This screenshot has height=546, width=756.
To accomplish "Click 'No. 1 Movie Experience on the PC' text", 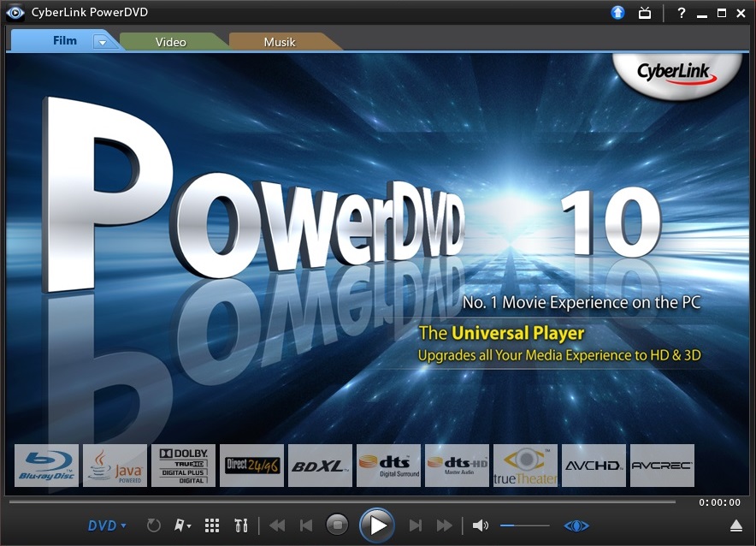I will click(x=582, y=302).
